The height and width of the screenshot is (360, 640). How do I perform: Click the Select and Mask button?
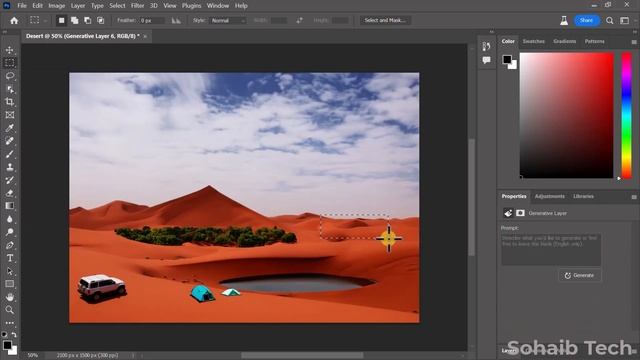385,20
